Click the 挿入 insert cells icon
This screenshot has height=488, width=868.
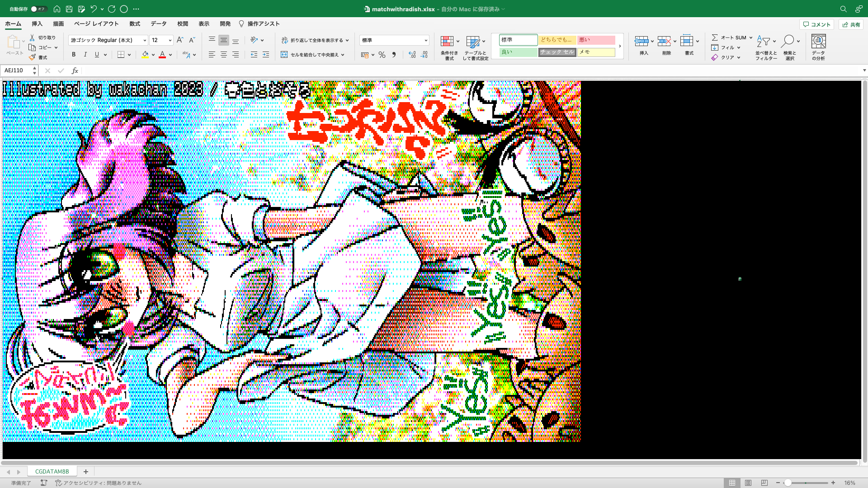(641, 41)
